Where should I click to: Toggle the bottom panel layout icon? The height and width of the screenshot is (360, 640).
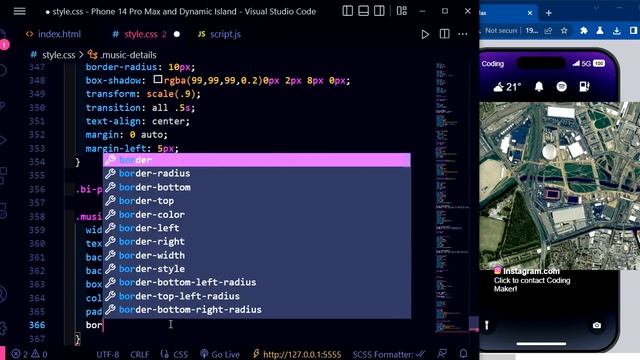tap(363, 11)
